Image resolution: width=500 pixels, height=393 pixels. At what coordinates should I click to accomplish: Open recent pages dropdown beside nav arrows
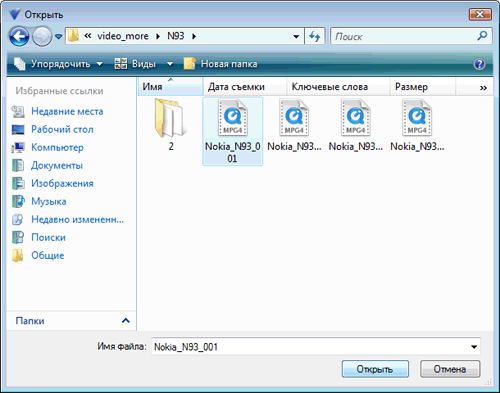[x=59, y=36]
